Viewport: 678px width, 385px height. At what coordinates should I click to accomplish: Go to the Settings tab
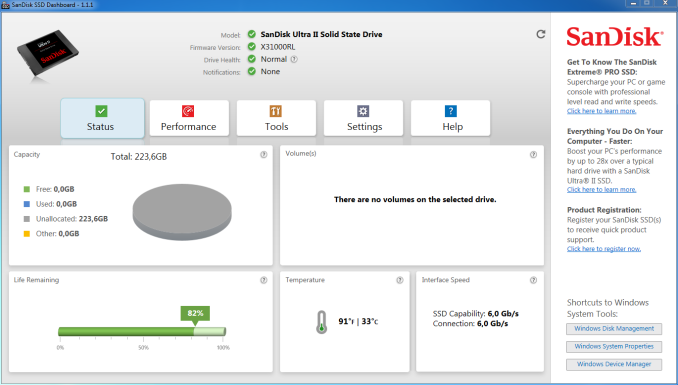[364, 118]
